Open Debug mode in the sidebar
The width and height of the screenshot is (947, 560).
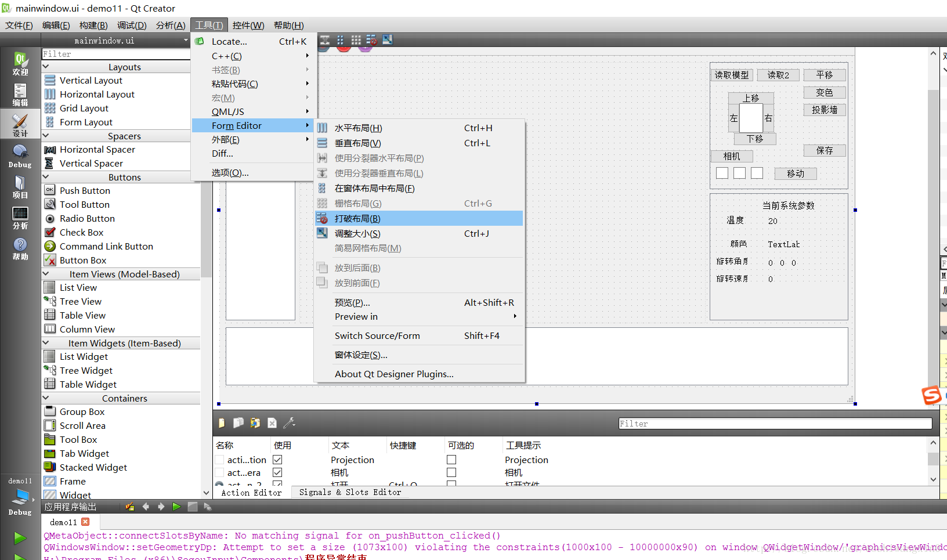coord(20,156)
